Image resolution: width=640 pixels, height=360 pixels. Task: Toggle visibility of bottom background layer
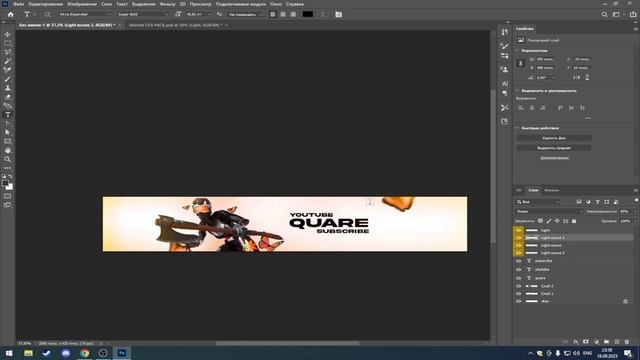tap(518, 301)
